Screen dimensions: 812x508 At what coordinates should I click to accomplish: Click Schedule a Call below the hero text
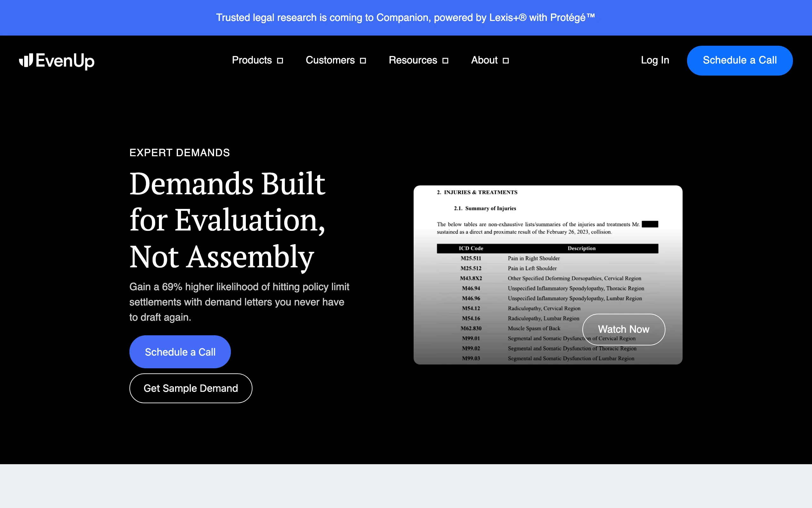click(x=180, y=352)
